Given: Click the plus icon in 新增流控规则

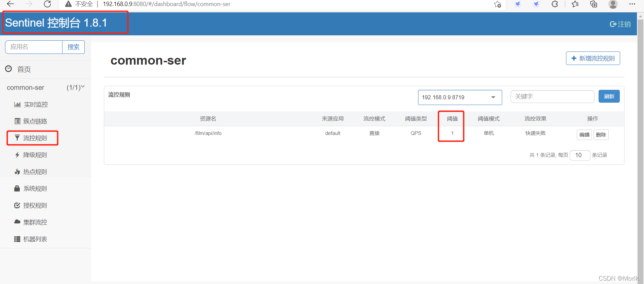Looking at the screenshot, I should click(x=574, y=58).
